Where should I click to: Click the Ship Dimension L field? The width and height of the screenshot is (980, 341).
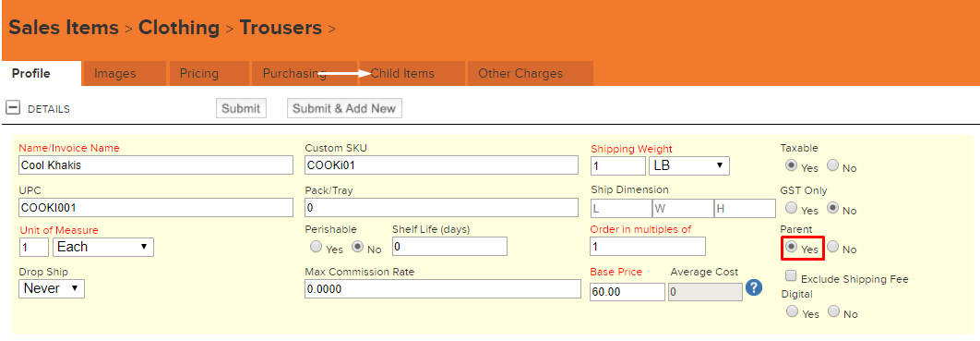point(621,208)
